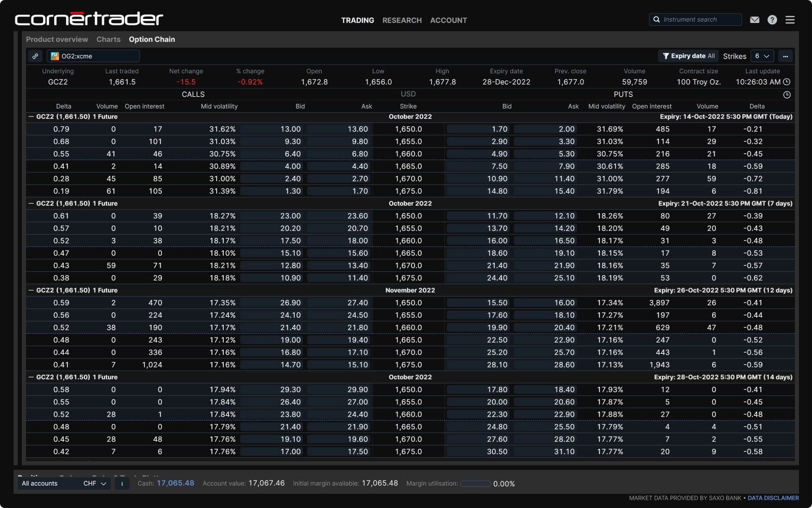Viewport: 812px width, 508px height.
Task: Collapse the 14-Oct-2022 expiry group
Action: point(31,117)
